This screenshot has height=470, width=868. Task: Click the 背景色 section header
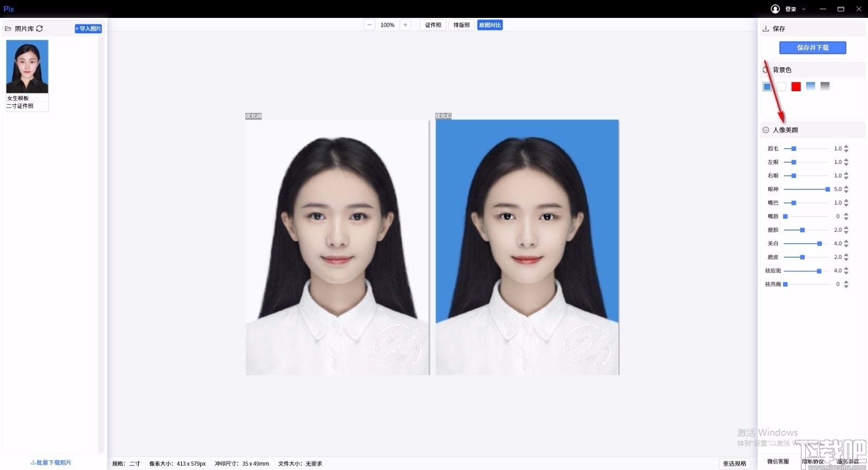tap(812, 69)
